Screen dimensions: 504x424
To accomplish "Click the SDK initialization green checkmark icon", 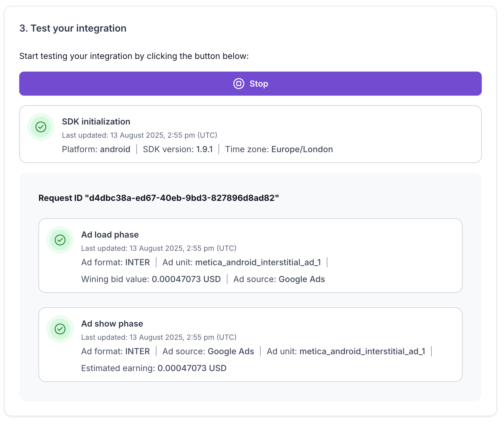I will [x=41, y=127].
